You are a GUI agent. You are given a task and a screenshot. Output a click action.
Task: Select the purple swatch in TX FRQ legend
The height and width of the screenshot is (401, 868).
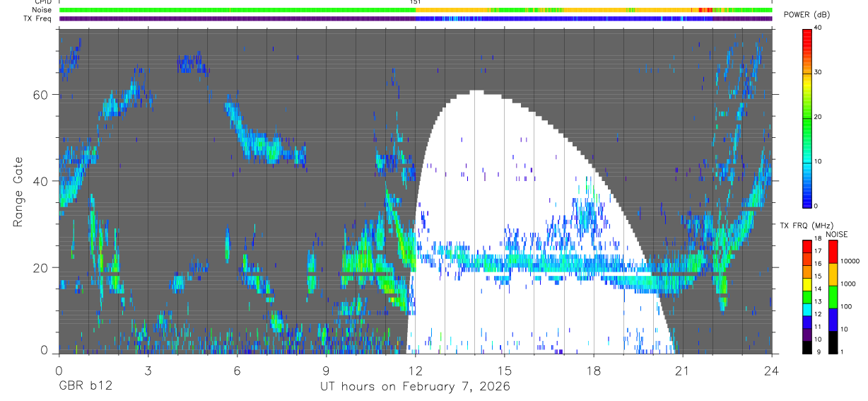pyautogui.click(x=807, y=335)
